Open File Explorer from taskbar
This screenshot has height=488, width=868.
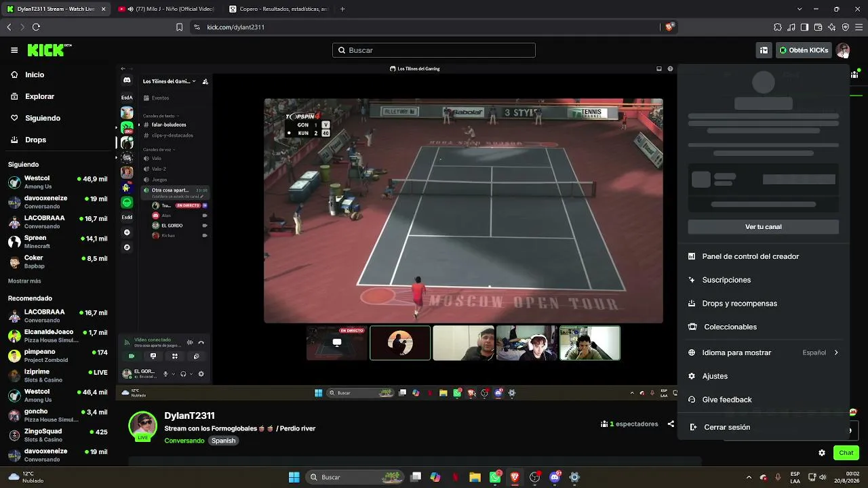475,477
